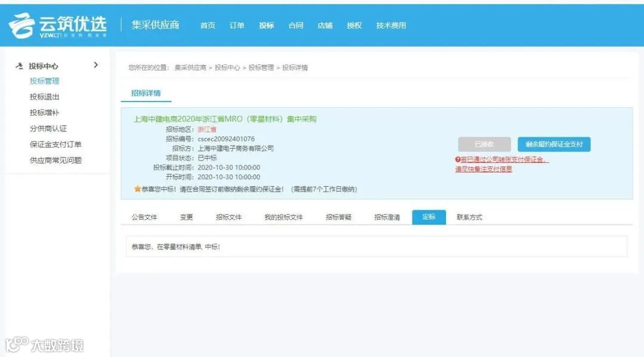
Task: Click the 开标时间 value 2020-10-30 10:00:00
Action: 229,177
